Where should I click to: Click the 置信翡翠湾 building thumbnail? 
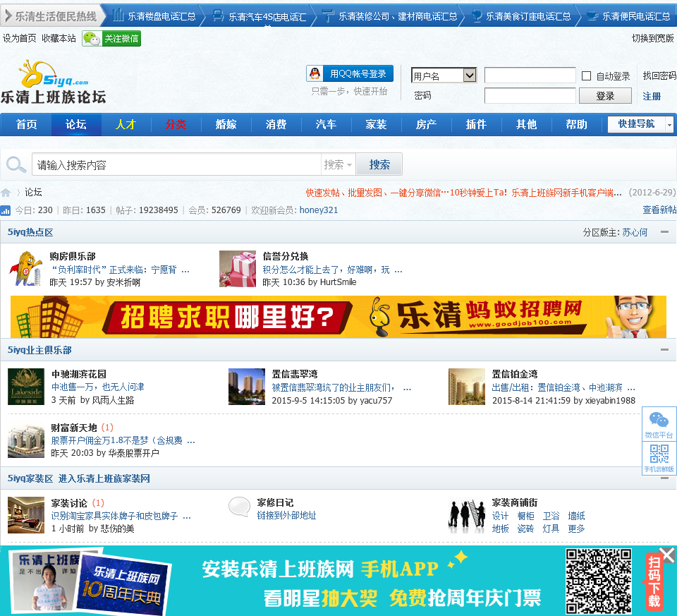[247, 386]
